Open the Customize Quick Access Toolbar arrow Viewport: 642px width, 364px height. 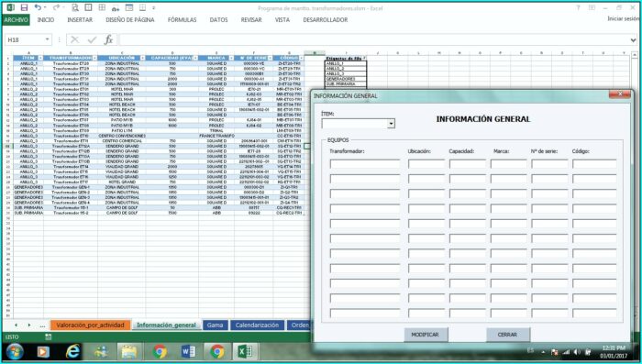153,7
